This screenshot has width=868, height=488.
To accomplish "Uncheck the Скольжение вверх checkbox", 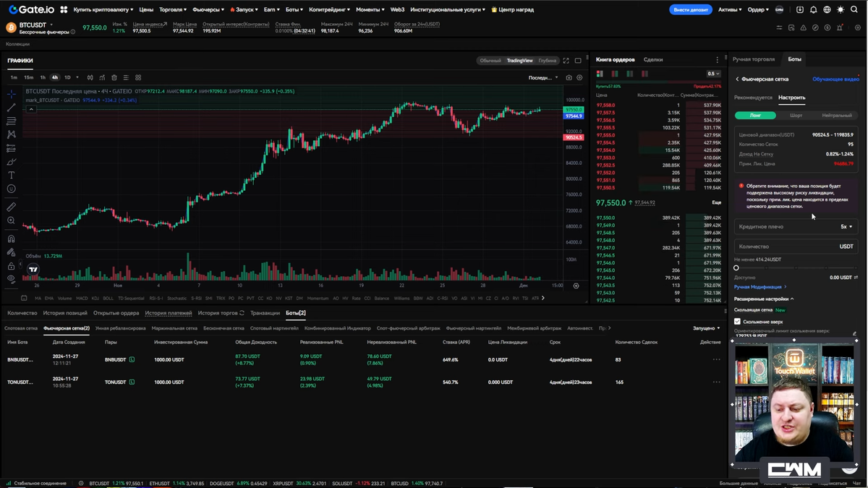I will 737,321.
